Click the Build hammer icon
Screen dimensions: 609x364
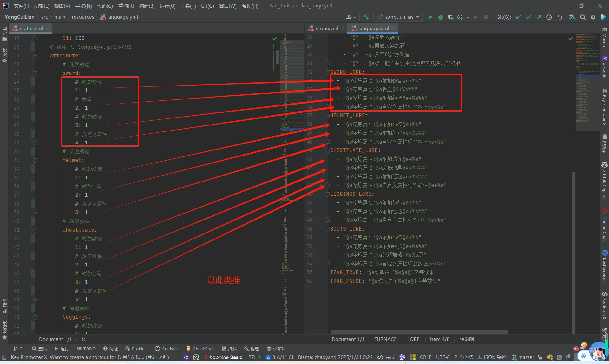point(366,17)
